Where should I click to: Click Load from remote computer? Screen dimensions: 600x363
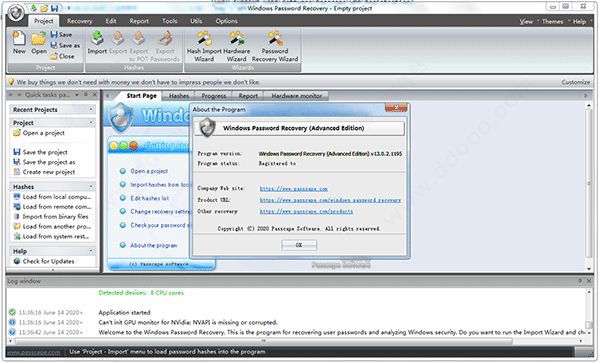pos(53,207)
